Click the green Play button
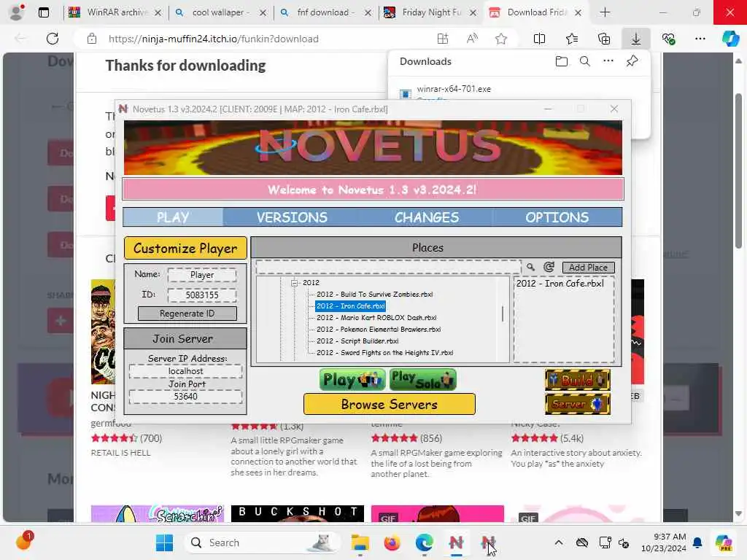 click(352, 379)
